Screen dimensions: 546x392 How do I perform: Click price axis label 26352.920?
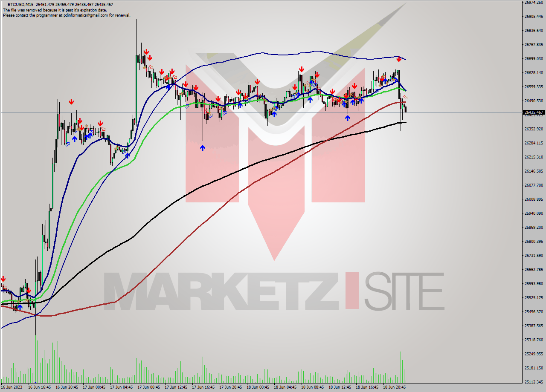click(534, 129)
